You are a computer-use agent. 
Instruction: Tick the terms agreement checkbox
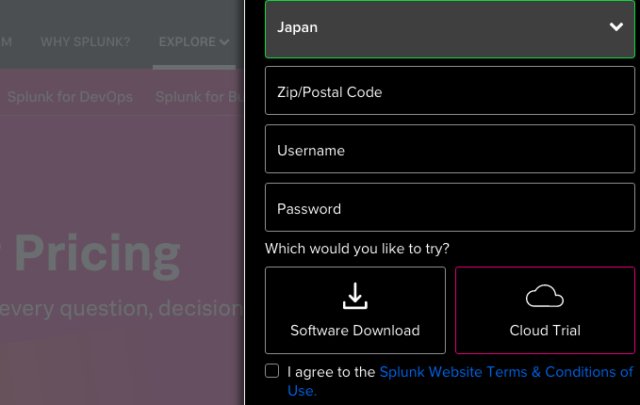[x=272, y=371]
